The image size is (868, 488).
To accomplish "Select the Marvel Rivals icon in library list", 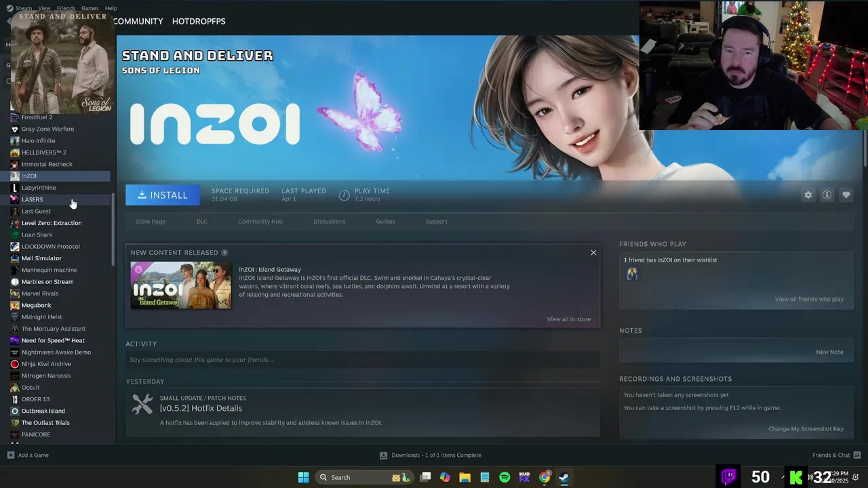I will (x=15, y=293).
